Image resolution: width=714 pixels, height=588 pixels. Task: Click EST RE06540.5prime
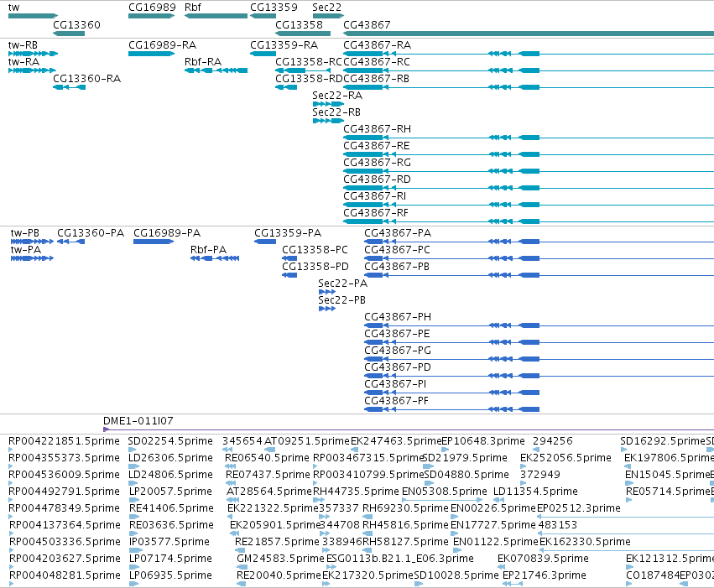pos(268,458)
